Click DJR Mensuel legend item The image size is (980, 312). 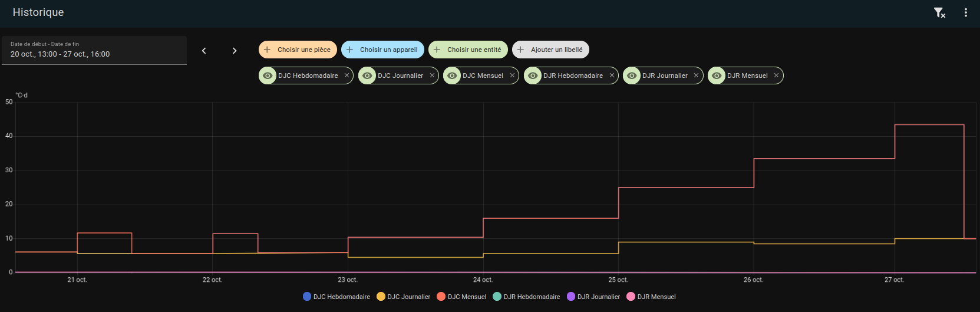click(x=651, y=297)
